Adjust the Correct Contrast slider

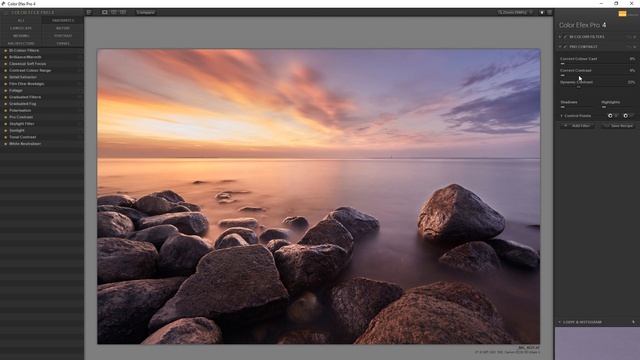coord(598,76)
